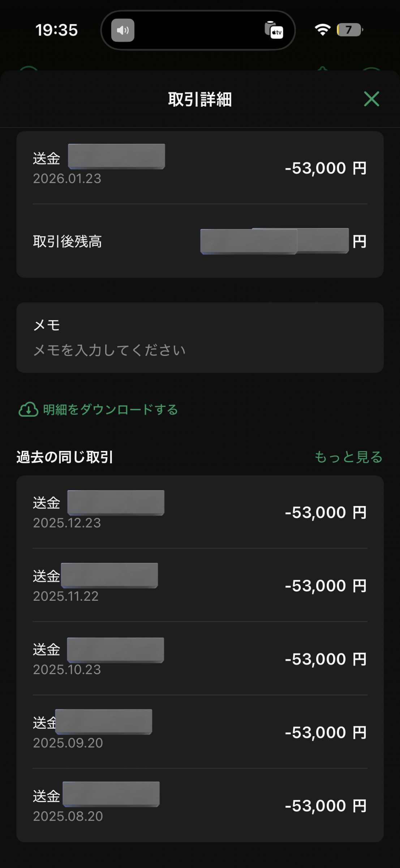The height and width of the screenshot is (868, 400).
Task: Tap the 過去の同じ取引 section heading
Action: click(x=65, y=457)
